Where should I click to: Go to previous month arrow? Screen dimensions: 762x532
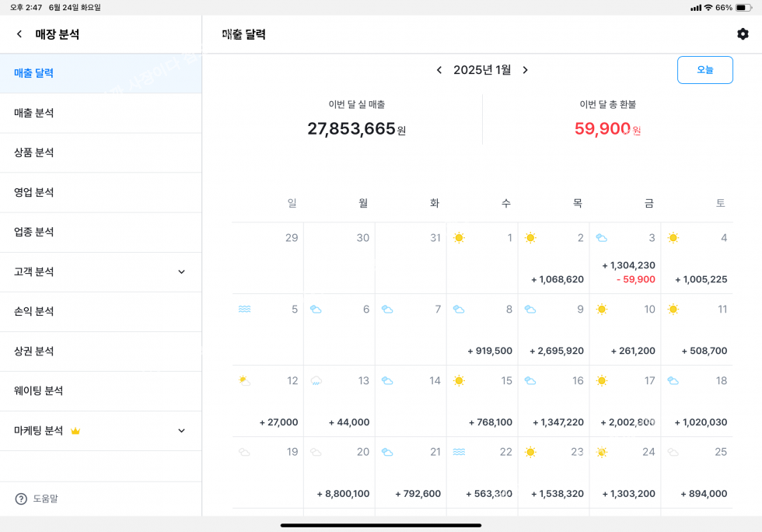[x=439, y=70]
